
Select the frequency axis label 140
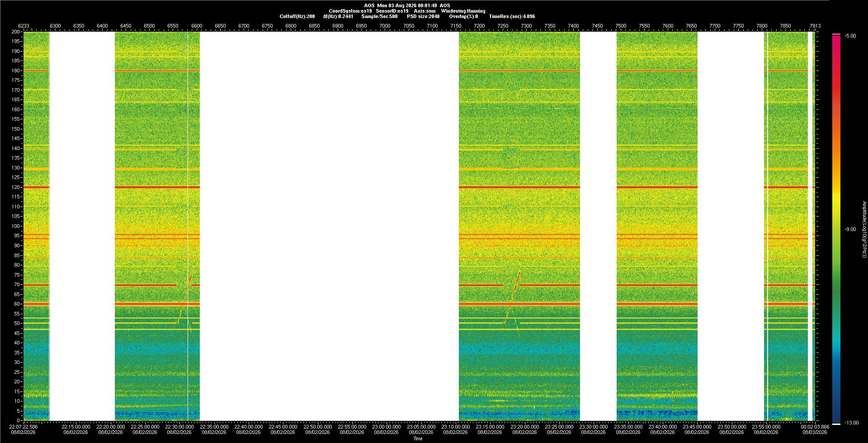(16, 148)
